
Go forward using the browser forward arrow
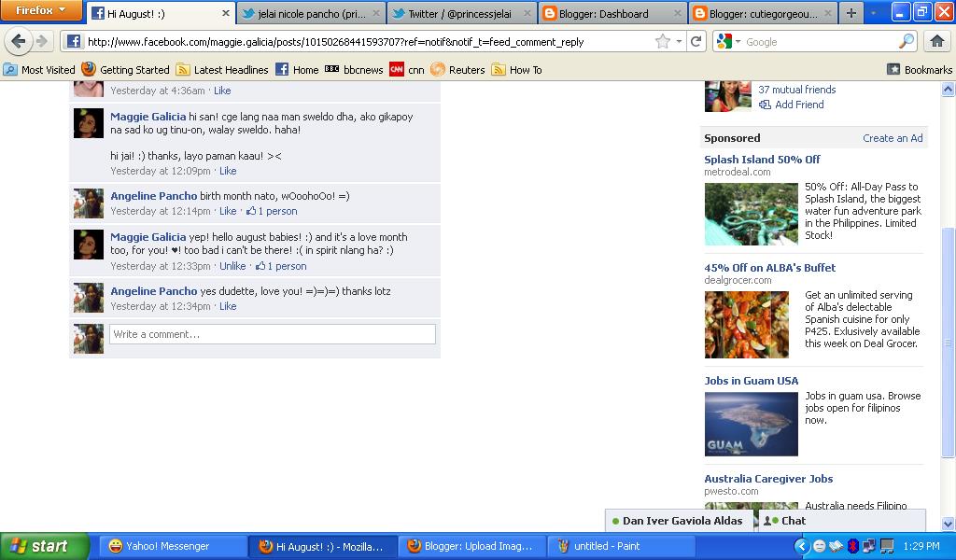42,41
